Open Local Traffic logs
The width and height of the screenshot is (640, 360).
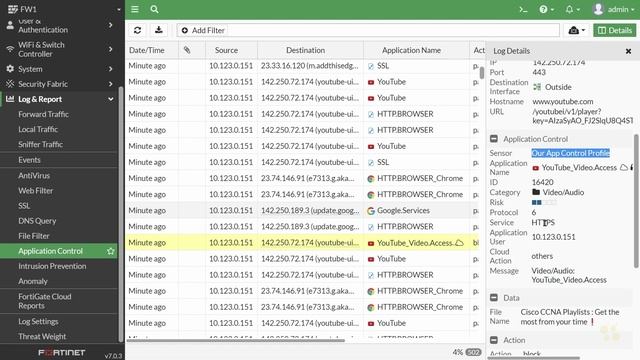(38, 129)
